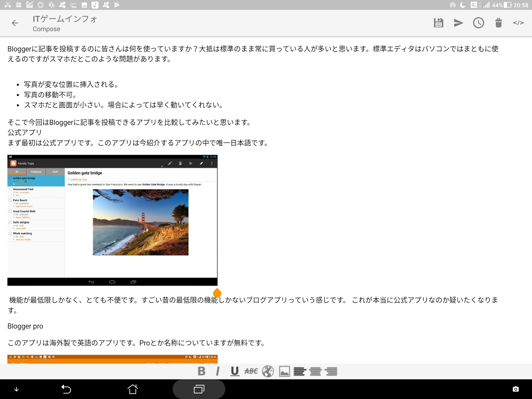Tap the Android back navigation button
This screenshot has width=532, height=399.
pyautogui.click(x=66, y=389)
